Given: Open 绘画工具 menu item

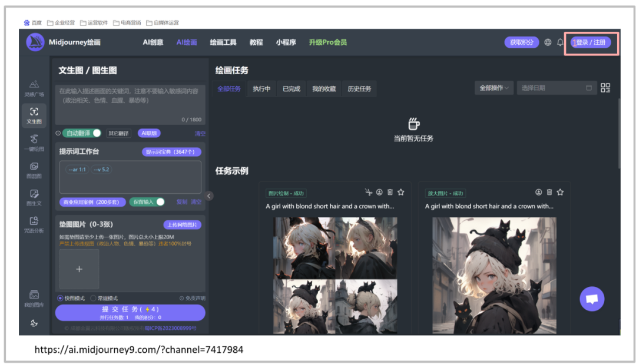Looking at the screenshot, I should click(223, 42).
